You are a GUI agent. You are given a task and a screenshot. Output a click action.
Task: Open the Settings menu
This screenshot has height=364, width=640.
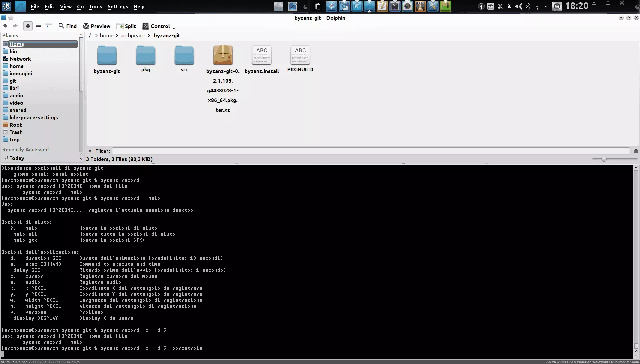[x=118, y=6]
